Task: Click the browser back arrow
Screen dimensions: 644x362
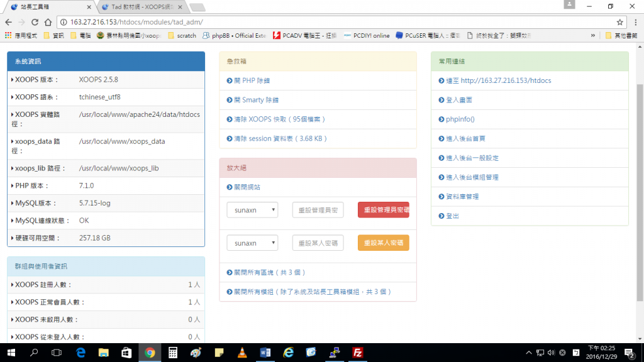Action: pyautogui.click(x=8, y=21)
